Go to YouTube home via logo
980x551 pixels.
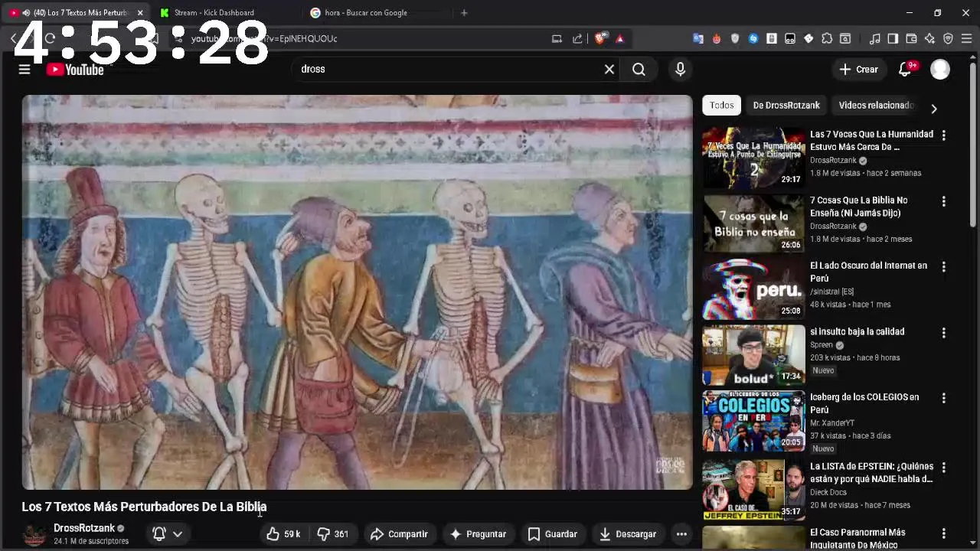pyautogui.click(x=75, y=70)
